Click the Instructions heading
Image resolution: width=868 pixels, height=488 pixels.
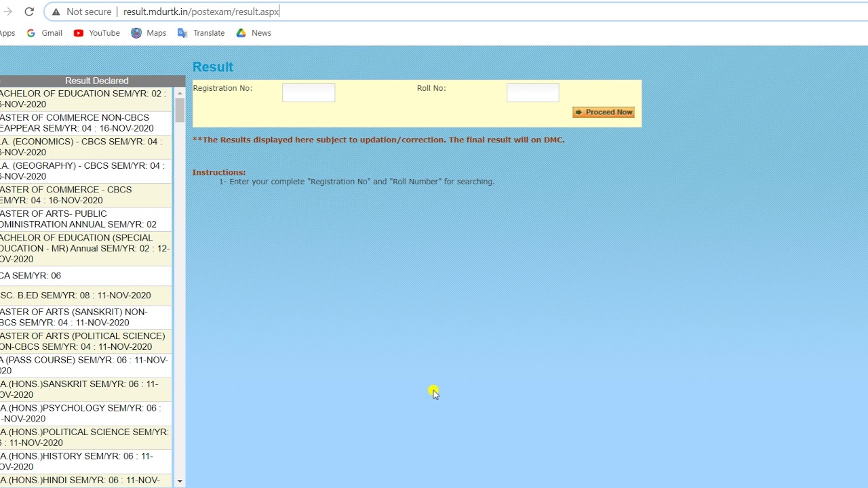[219, 172]
